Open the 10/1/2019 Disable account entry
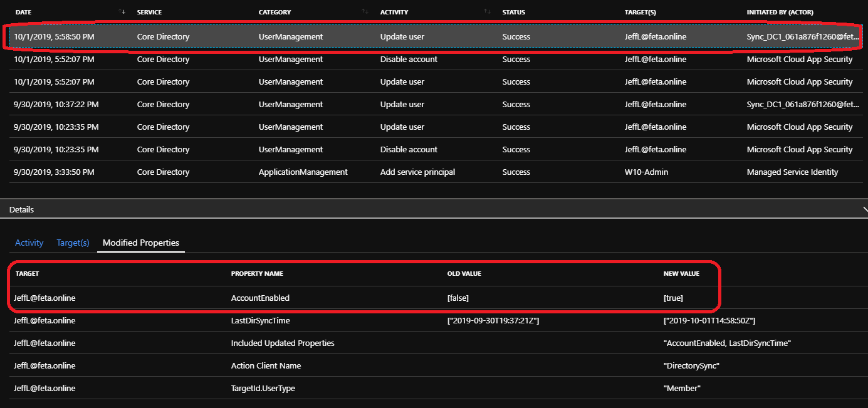Screen dimensions: 868x408 tap(409, 60)
